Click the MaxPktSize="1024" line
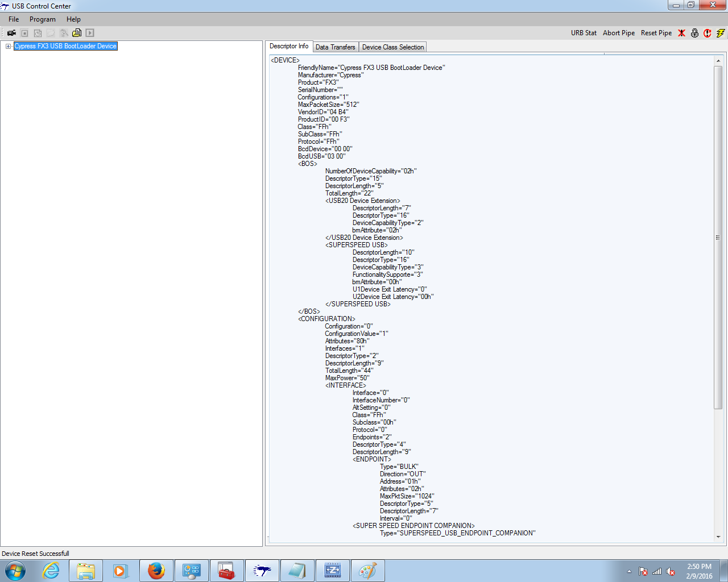Viewport: 728px width, 582px height. (x=407, y=496)
